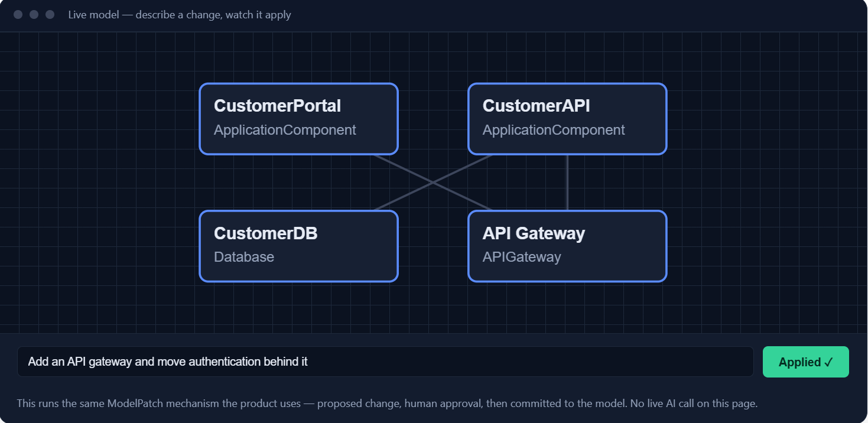
Task: Select the API Gateway node
Action: [567, 246]
